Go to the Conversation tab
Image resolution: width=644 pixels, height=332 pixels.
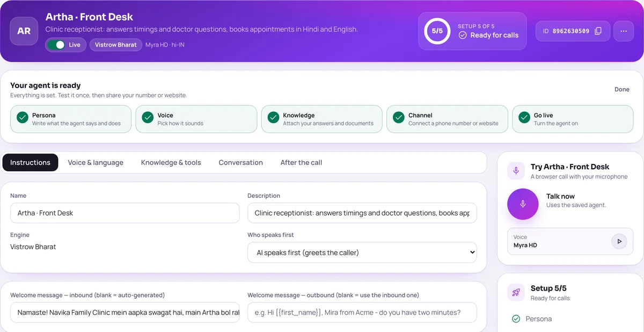pyautogui.click(x=241, y=163)
